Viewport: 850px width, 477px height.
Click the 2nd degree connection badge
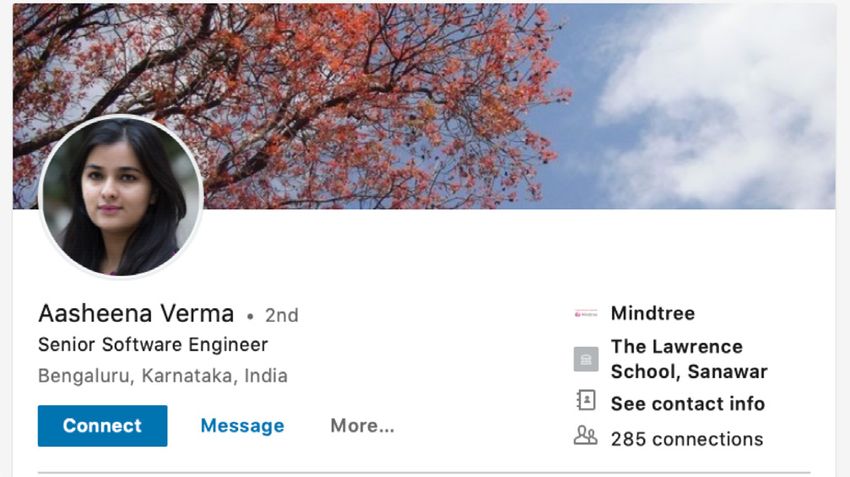point(281,315)
